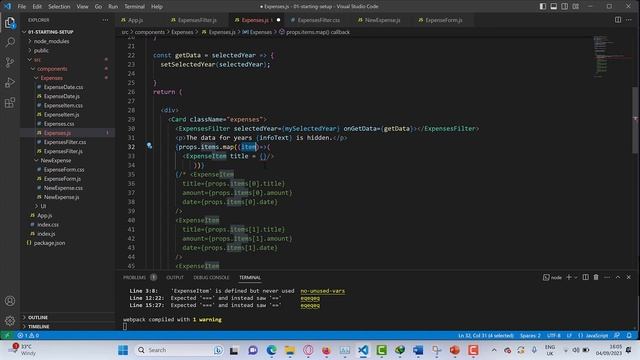Open editor More Actions ellipsis
Screen dimensions: 640x360
[629, 20]
